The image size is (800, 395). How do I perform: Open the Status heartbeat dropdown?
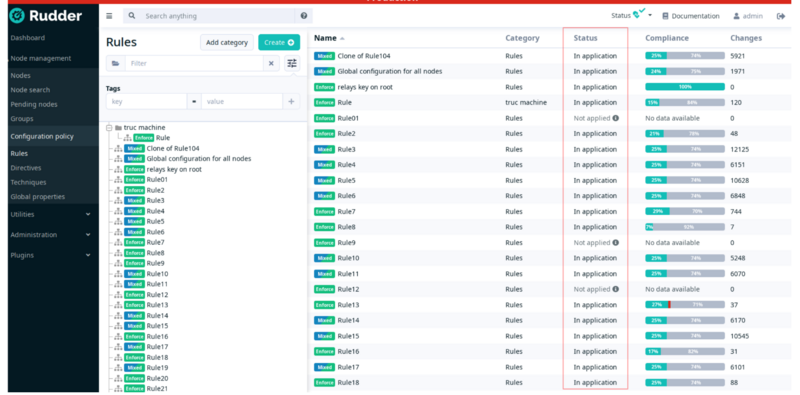tap(632, 15)
